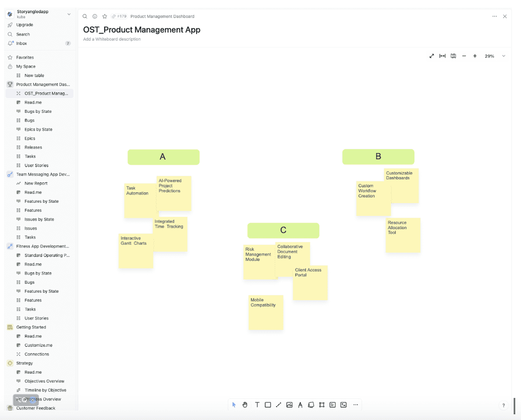This screenshot has height=420, width=521.
Task: Toggle the minimap view icon
Action: pyautogui.click(x=453, y=56)
